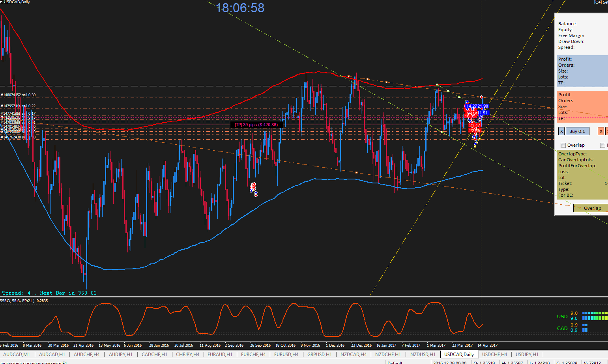Click the CanOverlapLots: label
Viewport: 608px width, 364px height.
[576, 160]
